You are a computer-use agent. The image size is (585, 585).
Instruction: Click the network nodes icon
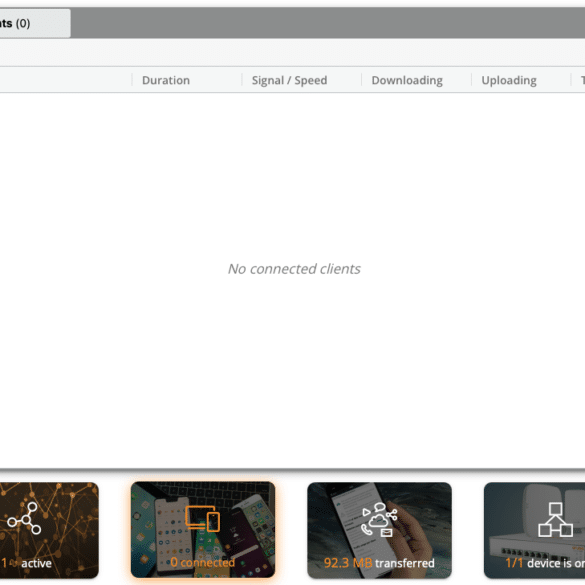(x=25, y=519)
